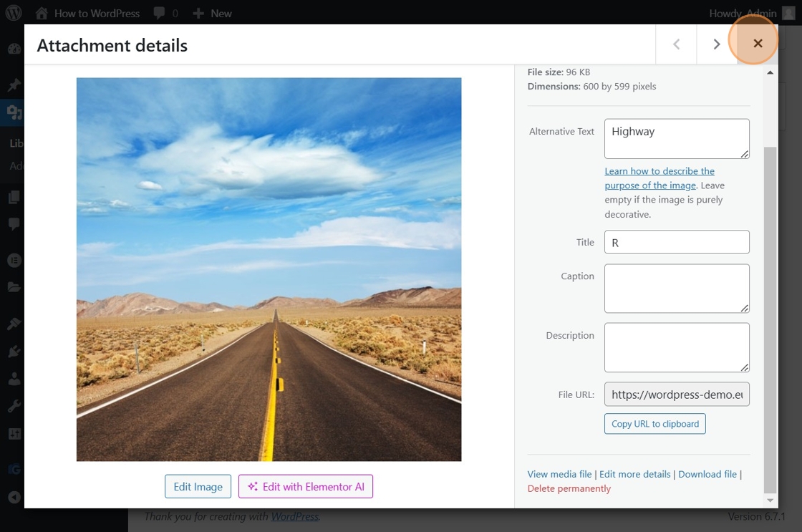Open Media via the sidebar icon
Screen dimensions: 802x532
(14, 112)
